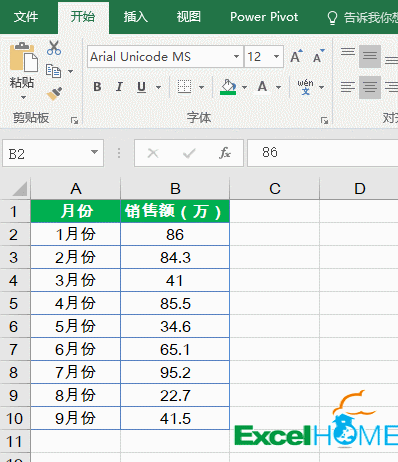Apply fill color with paint bucket
This screenshot has height=462, width=398.
228,87
